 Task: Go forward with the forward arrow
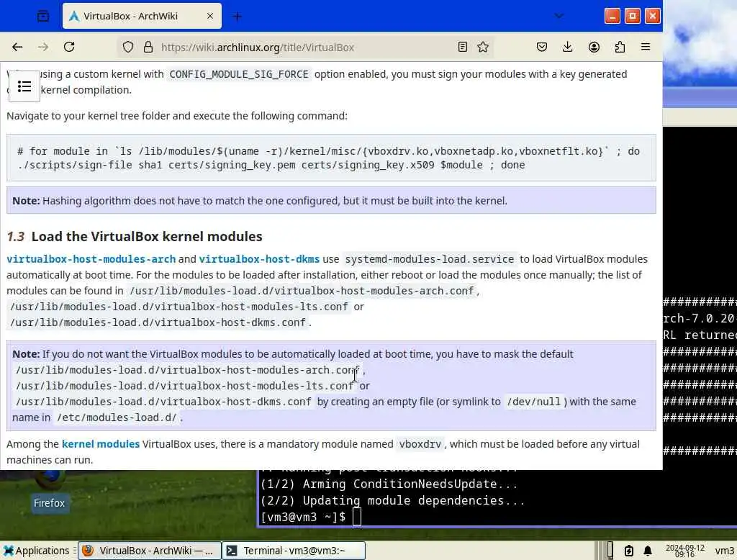(x=42, y=47)
